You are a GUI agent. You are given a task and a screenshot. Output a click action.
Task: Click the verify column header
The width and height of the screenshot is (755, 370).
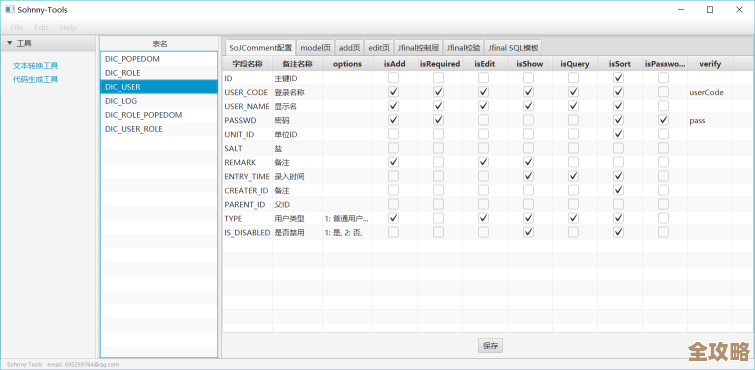[710, 64]
